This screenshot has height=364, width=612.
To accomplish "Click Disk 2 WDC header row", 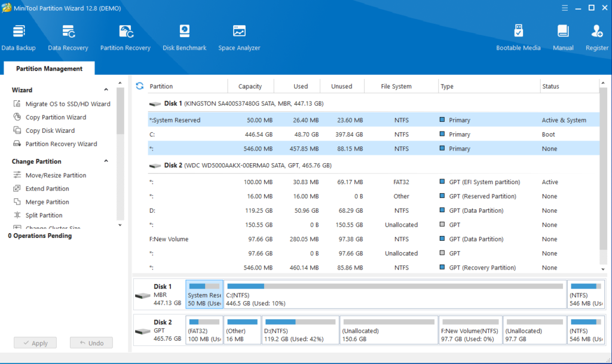I will pyautogui.click(x=374, y=166).
